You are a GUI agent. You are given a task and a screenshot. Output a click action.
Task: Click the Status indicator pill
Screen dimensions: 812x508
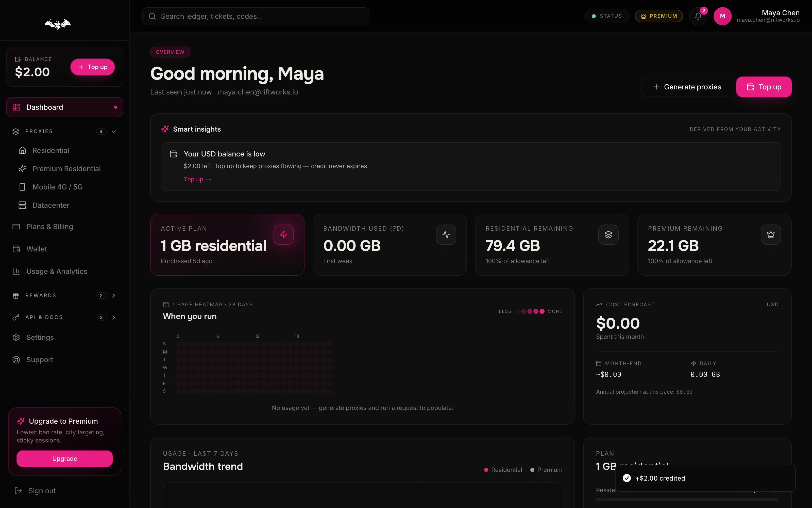click(607, 16)
